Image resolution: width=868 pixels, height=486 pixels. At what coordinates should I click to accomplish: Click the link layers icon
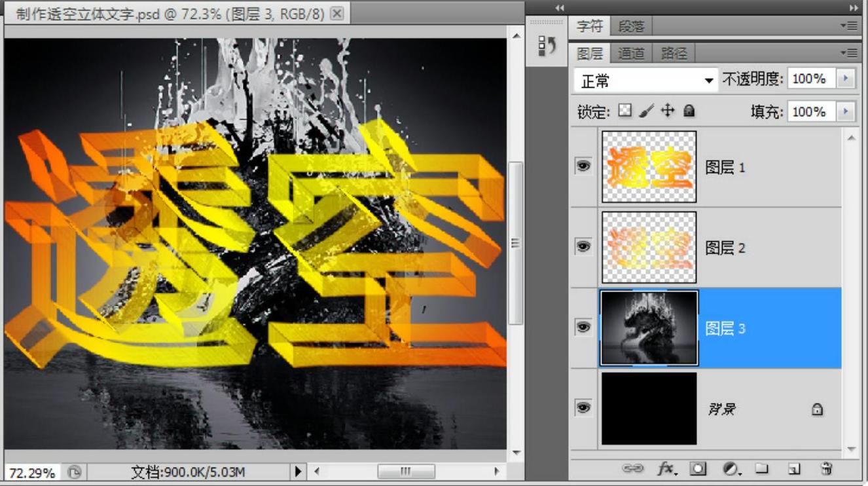[633, 469]
